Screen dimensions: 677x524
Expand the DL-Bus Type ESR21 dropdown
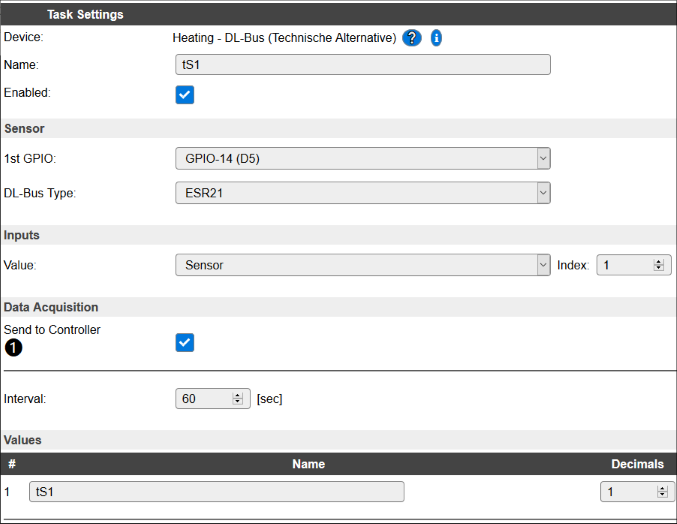[x=363, y=193]
